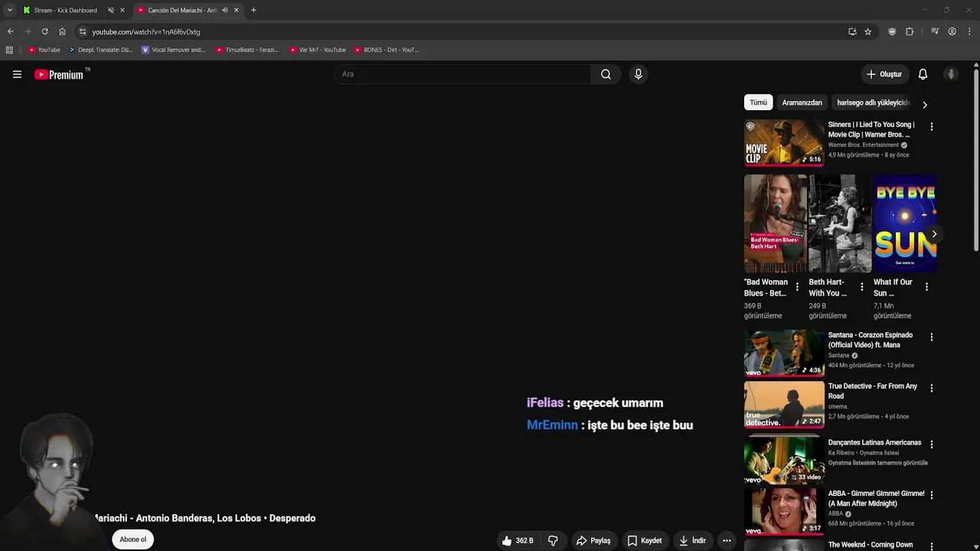Image resolution: width=980 pixels, height=551 pixels.
Task: Go back with the browser back arrow
Action: click(10, 31)
